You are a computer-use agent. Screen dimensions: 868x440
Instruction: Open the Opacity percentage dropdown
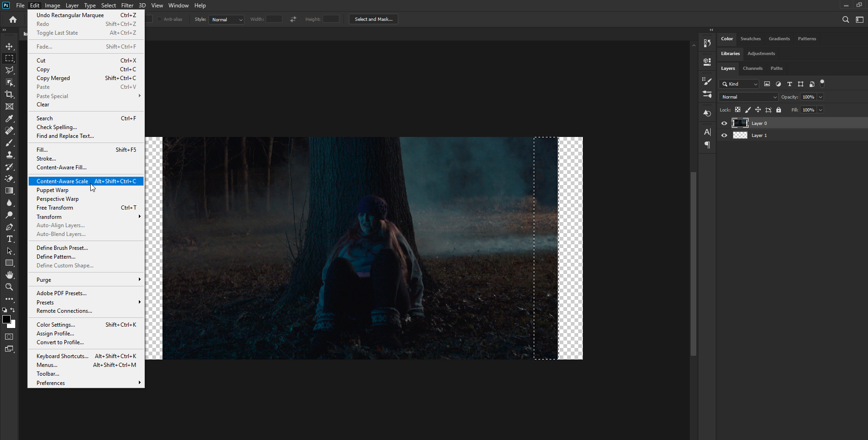(819, 97)
